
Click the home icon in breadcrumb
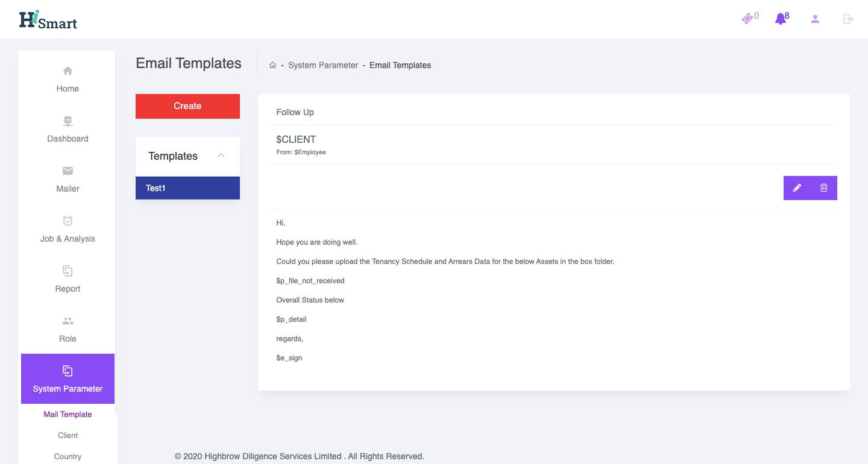[x=272, y=65]
